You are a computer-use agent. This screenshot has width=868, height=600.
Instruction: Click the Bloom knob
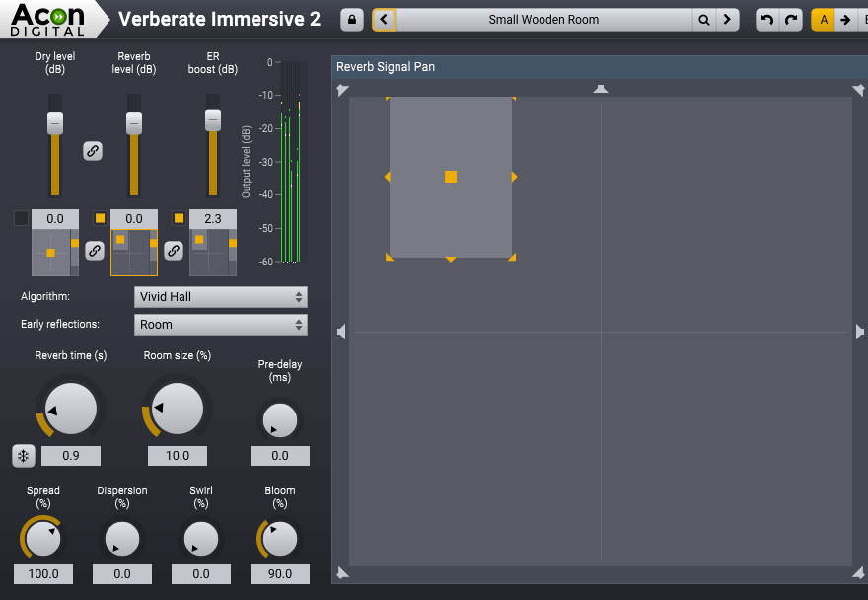coord(279,539)
